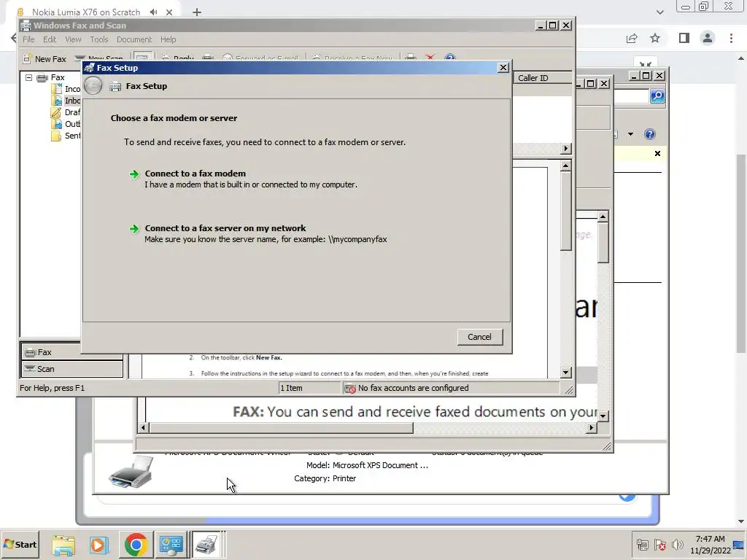The width and height of the screenshot is (747, 560).
Task: Click the volume speaker tray icon
Action: [x=677, y=545]
